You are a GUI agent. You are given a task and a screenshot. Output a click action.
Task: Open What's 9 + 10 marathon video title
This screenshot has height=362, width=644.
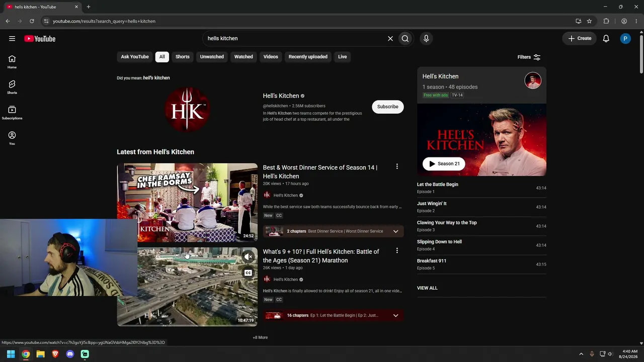coord(321,256)
